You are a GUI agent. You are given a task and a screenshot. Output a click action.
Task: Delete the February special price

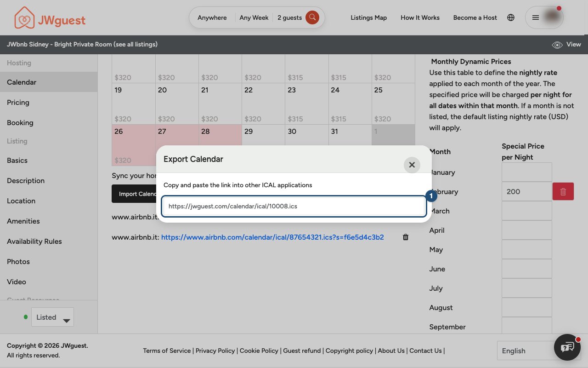click(x=563, y=191)
